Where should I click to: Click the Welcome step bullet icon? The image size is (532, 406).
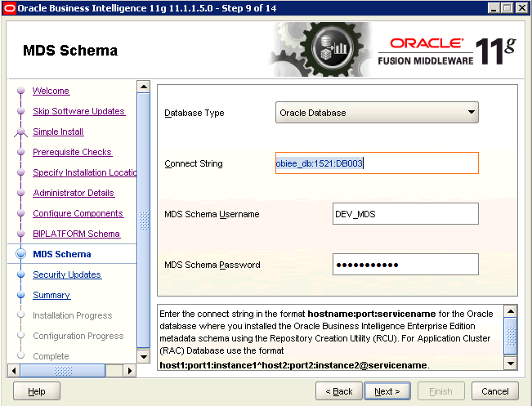[x=20, y=91]
